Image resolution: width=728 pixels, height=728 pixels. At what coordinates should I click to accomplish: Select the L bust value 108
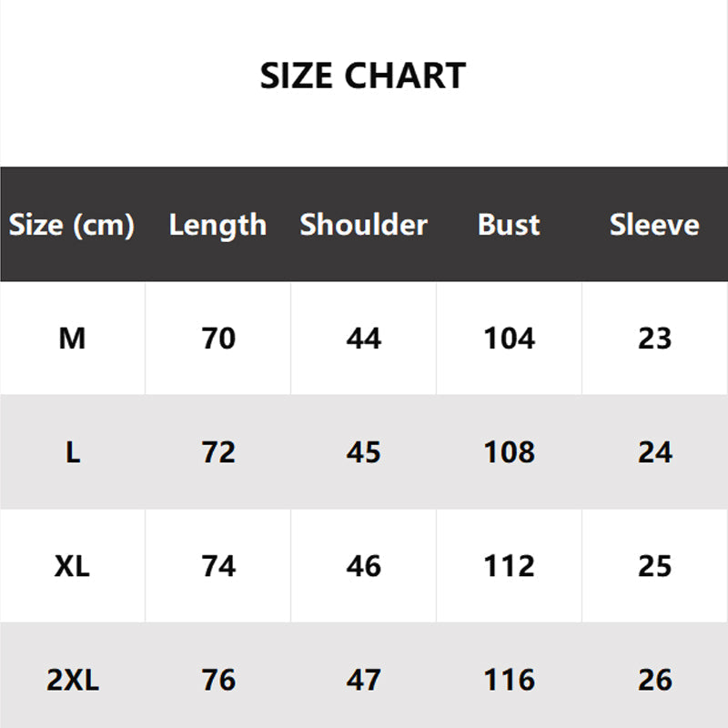point(509,452)
